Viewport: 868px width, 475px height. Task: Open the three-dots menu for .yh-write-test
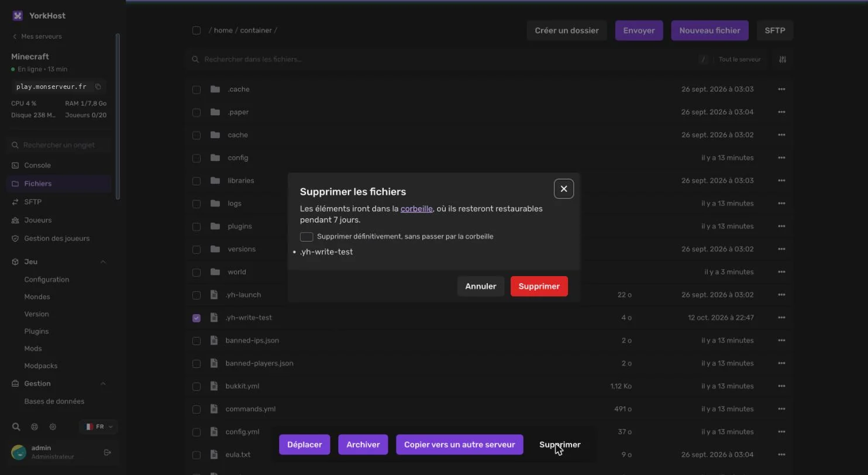tap(781, 318)
